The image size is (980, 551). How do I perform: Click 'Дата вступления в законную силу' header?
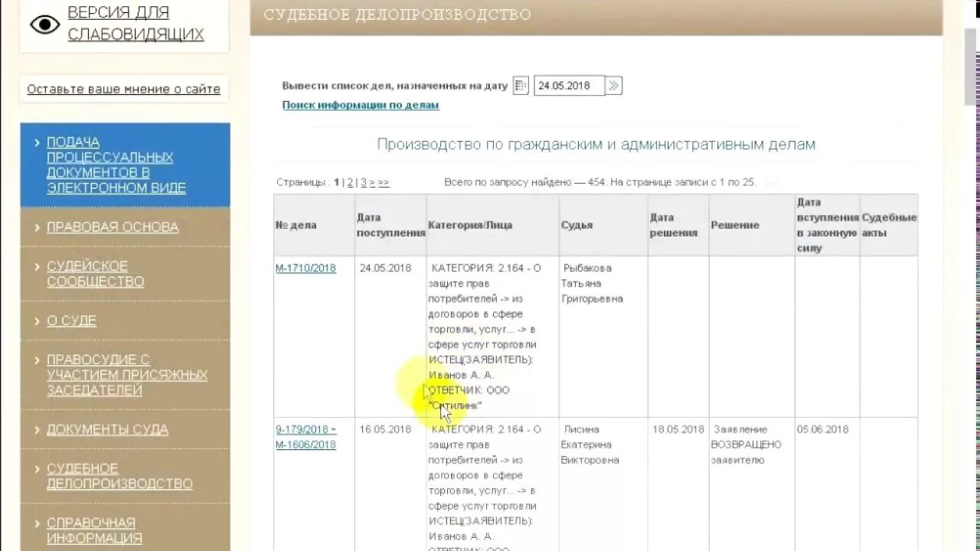pyautogui.click(x=828, y=225)
